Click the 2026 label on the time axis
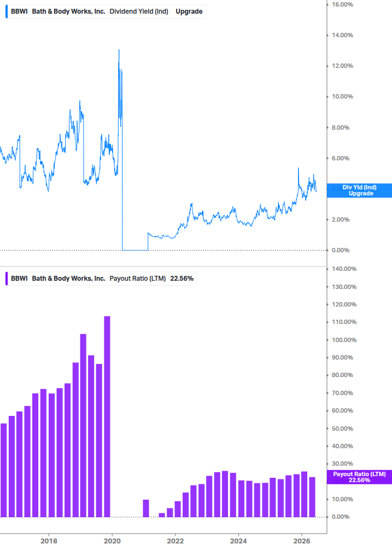Viewport: 392px width, 550px height. coord(302,541)
